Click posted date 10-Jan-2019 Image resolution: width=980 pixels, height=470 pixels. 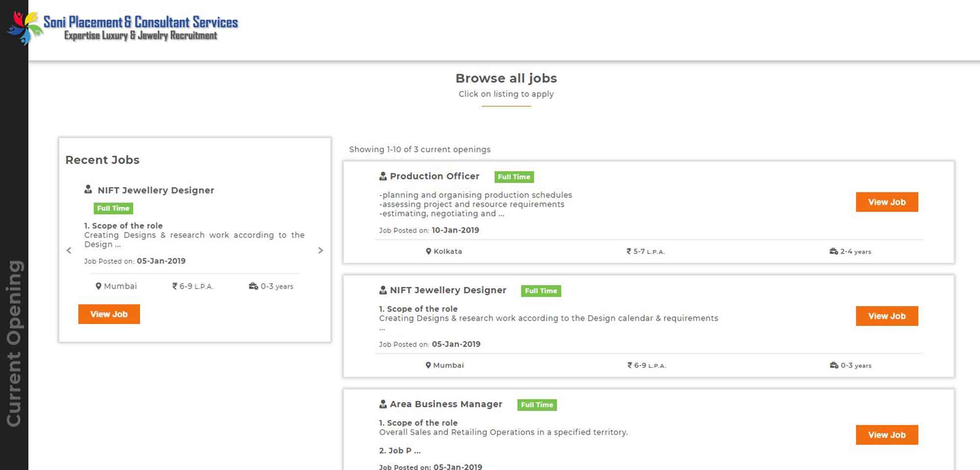(456, 230)
